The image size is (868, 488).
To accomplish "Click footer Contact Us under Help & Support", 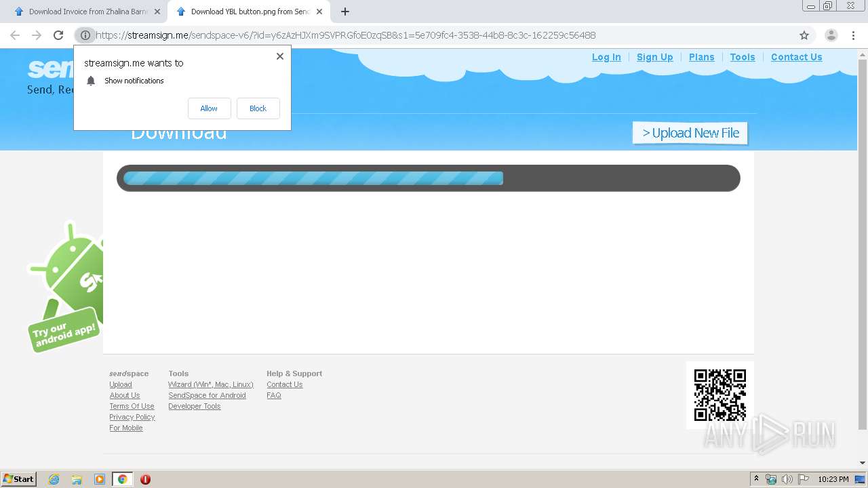I will [285, 384].
